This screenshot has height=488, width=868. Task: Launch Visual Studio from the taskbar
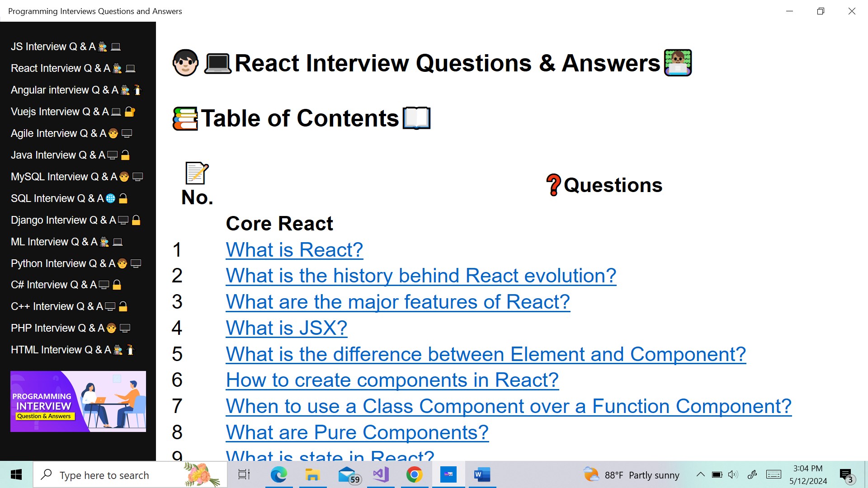[381, 474]
